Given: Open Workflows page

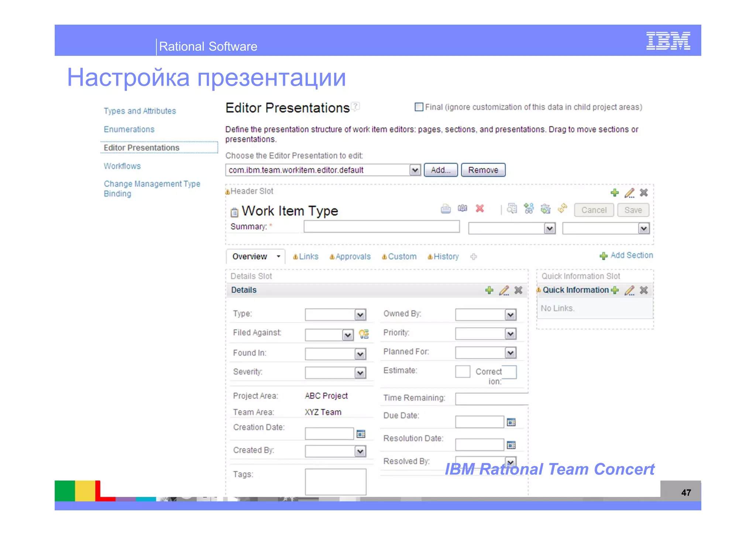Looking at the screenshot, I should coord(122,166).
